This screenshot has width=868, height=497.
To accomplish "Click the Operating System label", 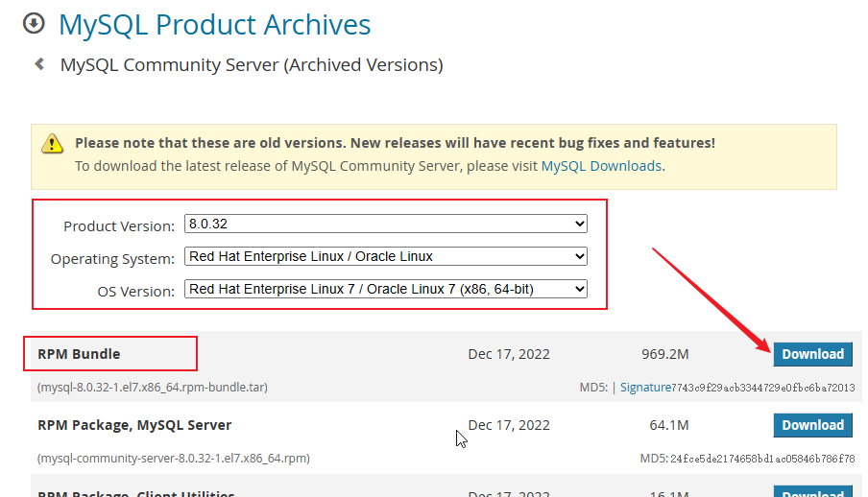I will [112, 259].
